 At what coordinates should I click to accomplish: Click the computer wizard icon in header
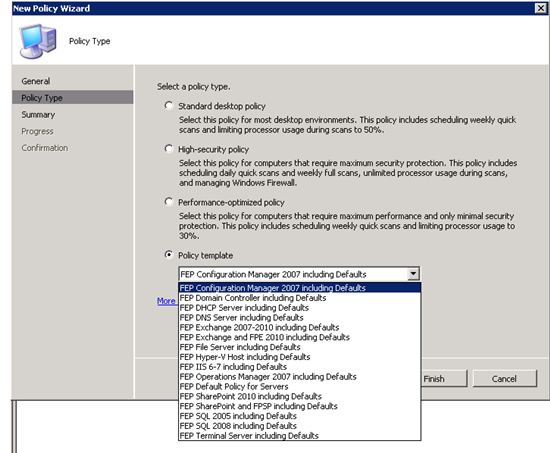pos(38,41)
